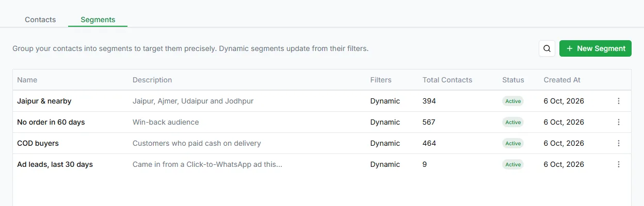644x206 pixels.
Task: Click created date in Jaipur & nearby row
Action: pyautogui.click(x=564, y=101)
